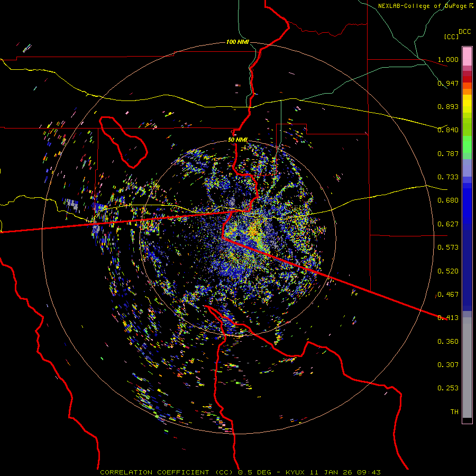Click the 0.520 legend value
This screenshot has height=476, width=476.
point(448,271)
